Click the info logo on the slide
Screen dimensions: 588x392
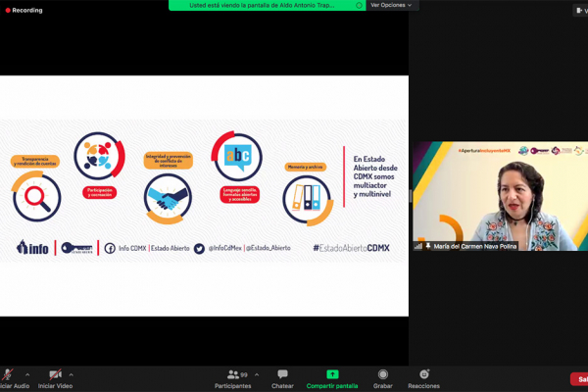[32, 248]
